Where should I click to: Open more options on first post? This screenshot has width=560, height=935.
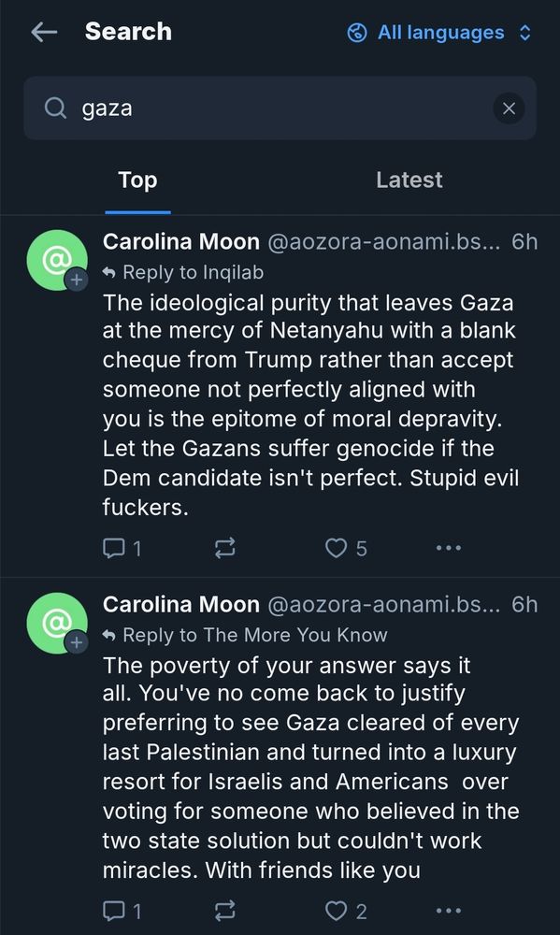pos(449,548)
